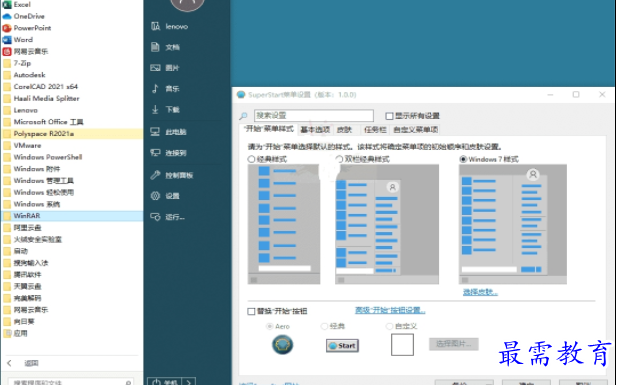Click the Windows 7 style preview thumbnail
The height and width of the screenshot is (385, 620).
click(x=512, y=224)
